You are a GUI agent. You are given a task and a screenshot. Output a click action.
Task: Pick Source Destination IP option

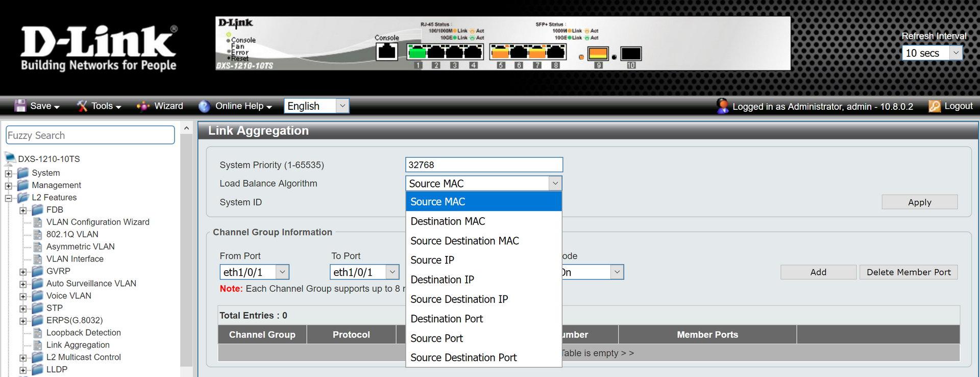(x=484, y=299)
